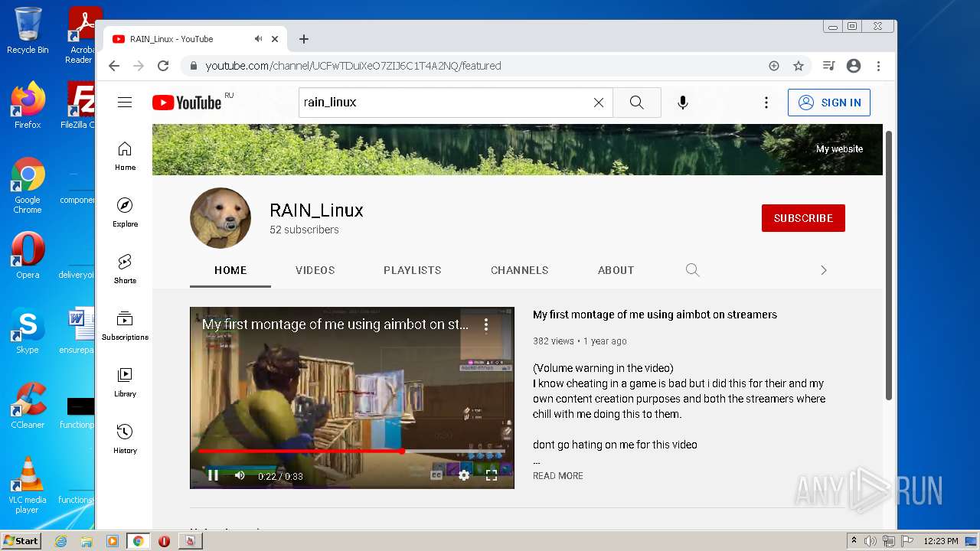Open the YouTube hamburger guide menu
This screenshot has width=980, height=551.
[125, 103]
